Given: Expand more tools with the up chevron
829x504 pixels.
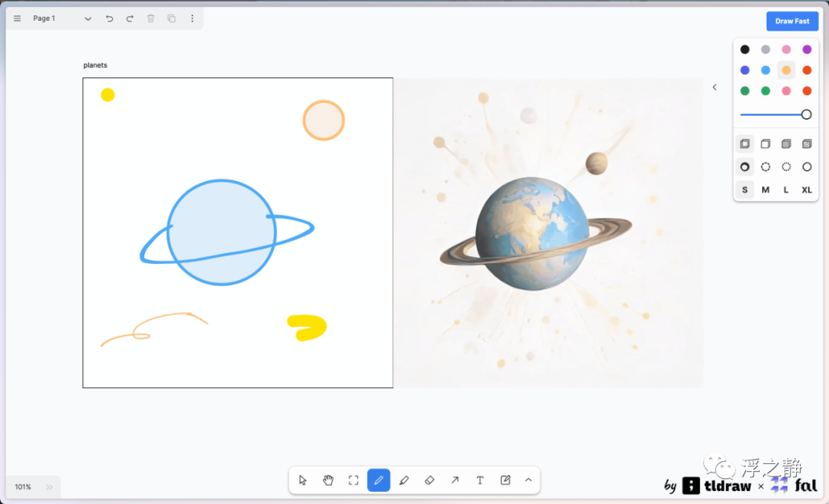Looking at the screenshot, I should coord(528,480).
